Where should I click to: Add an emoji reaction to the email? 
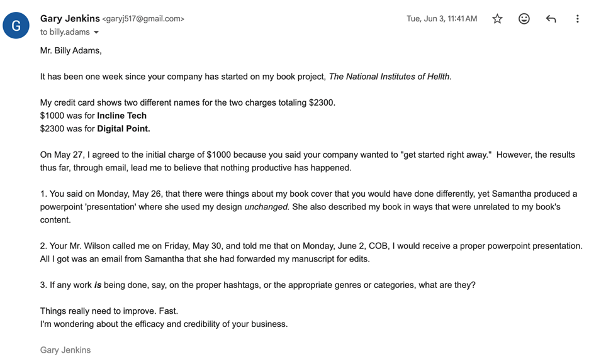tap(524, 19)
